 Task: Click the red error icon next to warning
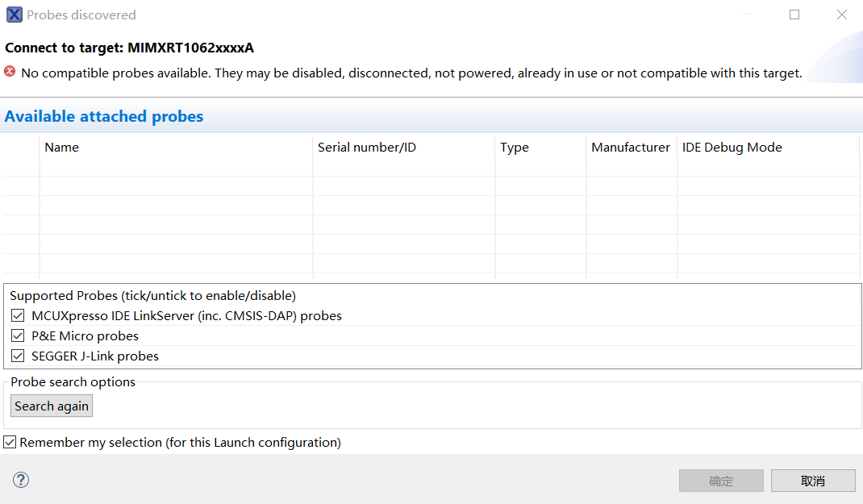[8, 73]
